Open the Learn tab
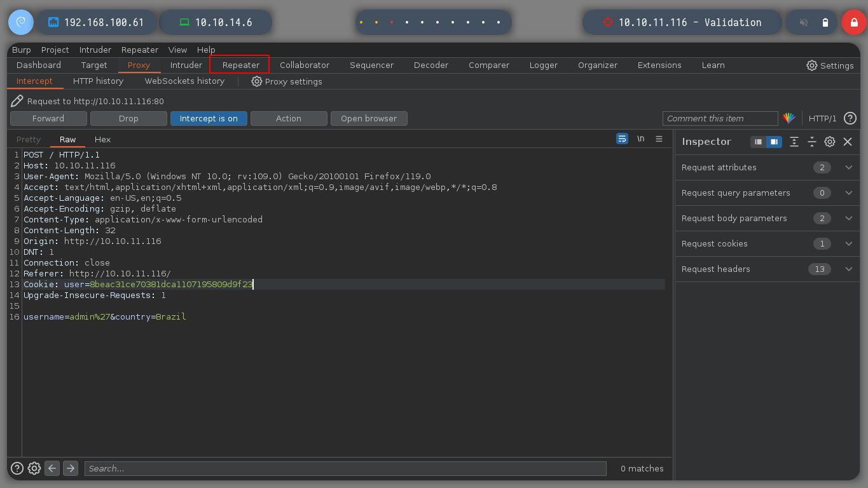 tap(713, 65)
